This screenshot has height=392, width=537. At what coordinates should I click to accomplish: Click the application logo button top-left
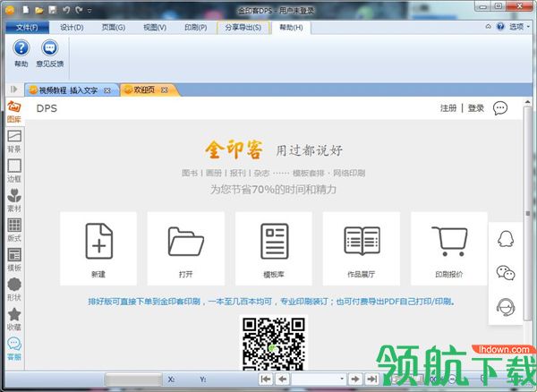10,10
